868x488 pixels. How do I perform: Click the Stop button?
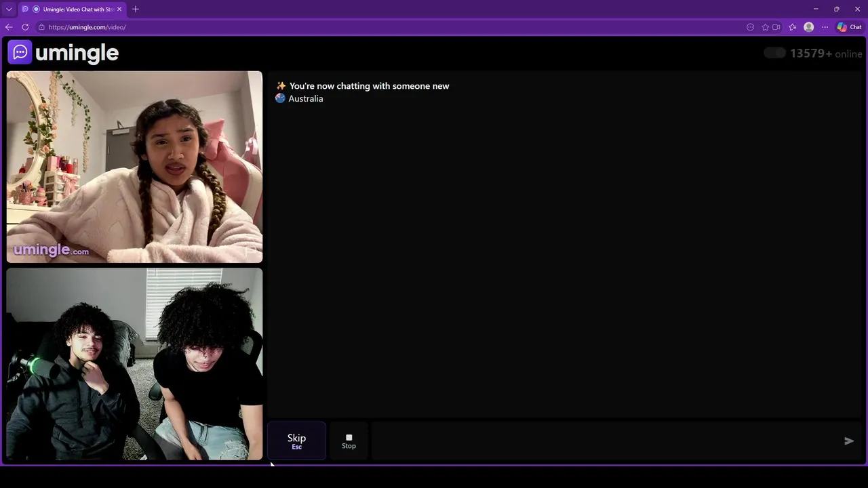click(349, 441)
